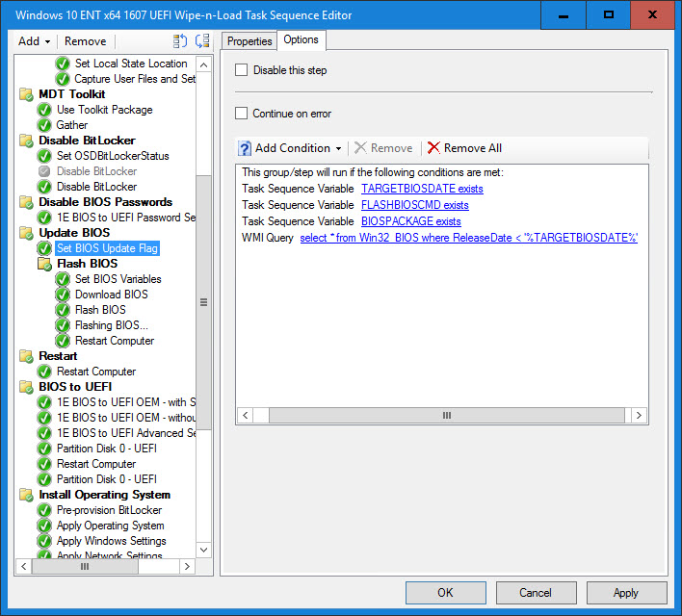This screenshot has width=682, height=616.
Task: Click the Add Condition question-mark icon
Action: pyautogui.click(x=245, y=148)
